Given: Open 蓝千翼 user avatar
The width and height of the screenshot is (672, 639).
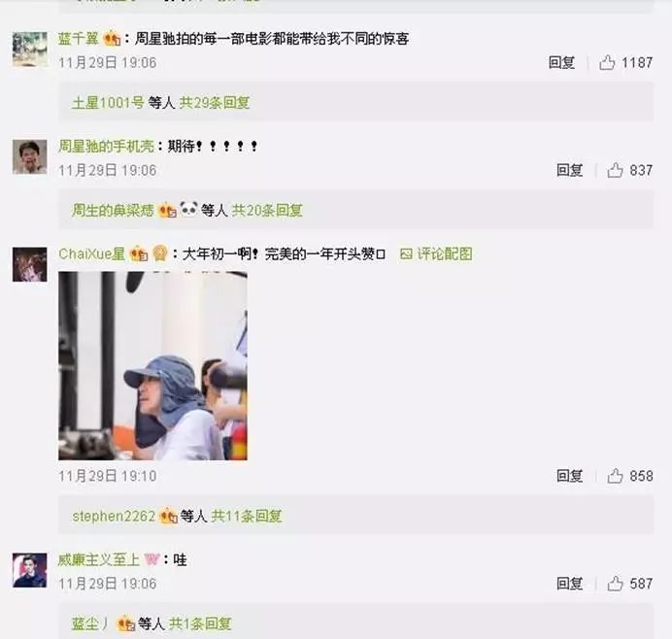Looking at the screenshot, I should [x=29, y=49].
